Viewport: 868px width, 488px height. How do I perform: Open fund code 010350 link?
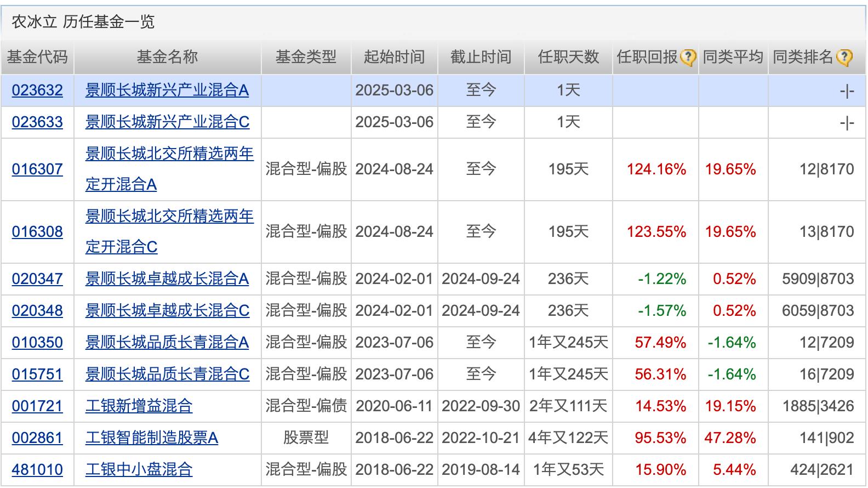point(37,342)
